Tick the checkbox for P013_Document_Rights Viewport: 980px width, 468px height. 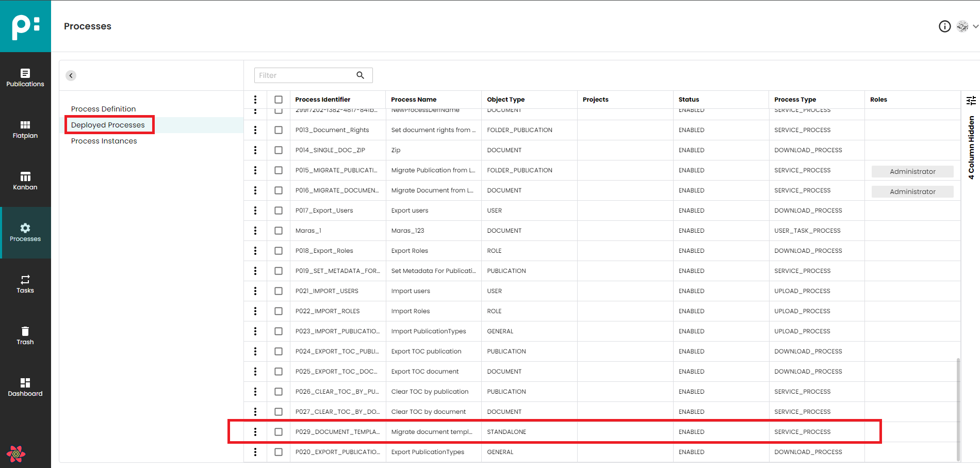tap(279, 130)
